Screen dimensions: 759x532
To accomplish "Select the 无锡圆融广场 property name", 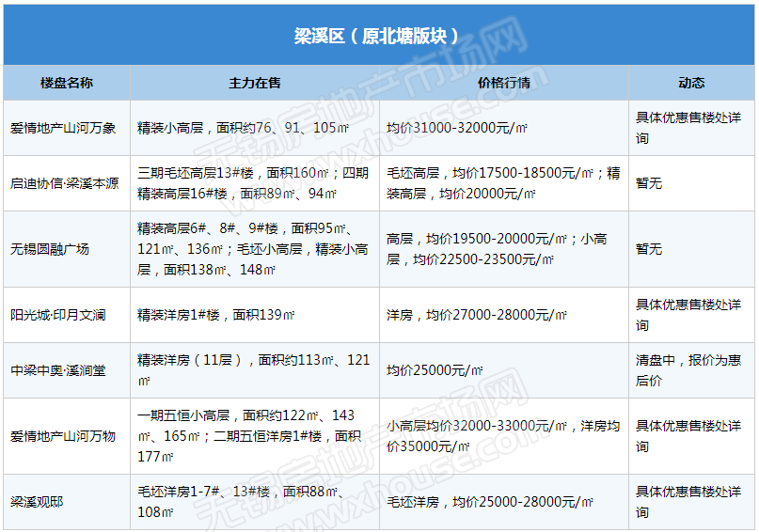I will 50,249.
